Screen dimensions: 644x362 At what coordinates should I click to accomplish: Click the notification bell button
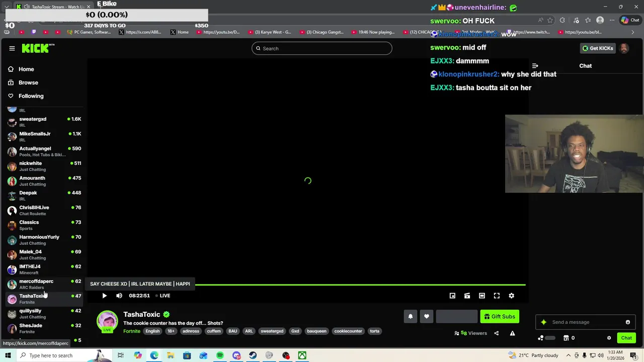(x=411, y=316)
